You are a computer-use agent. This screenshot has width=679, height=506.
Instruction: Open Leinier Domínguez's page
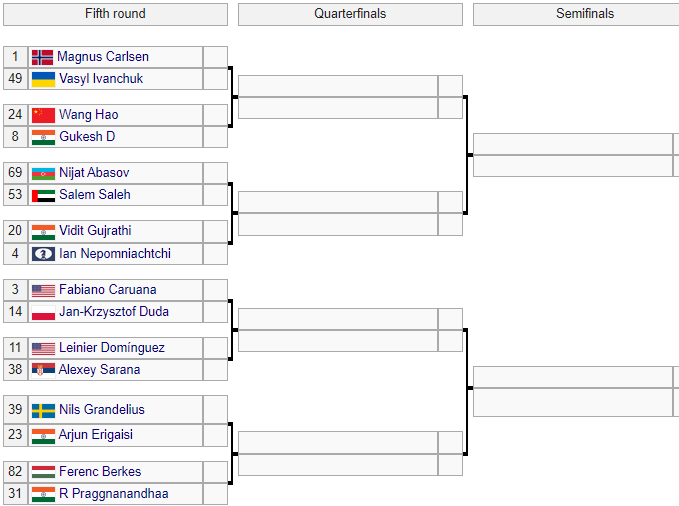(112, 348)
